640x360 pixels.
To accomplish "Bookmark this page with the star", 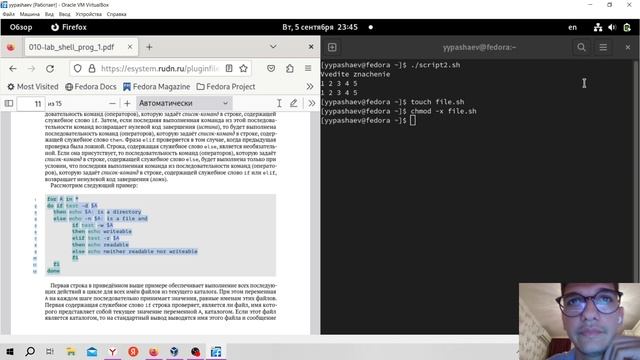I will click(244, 69).
